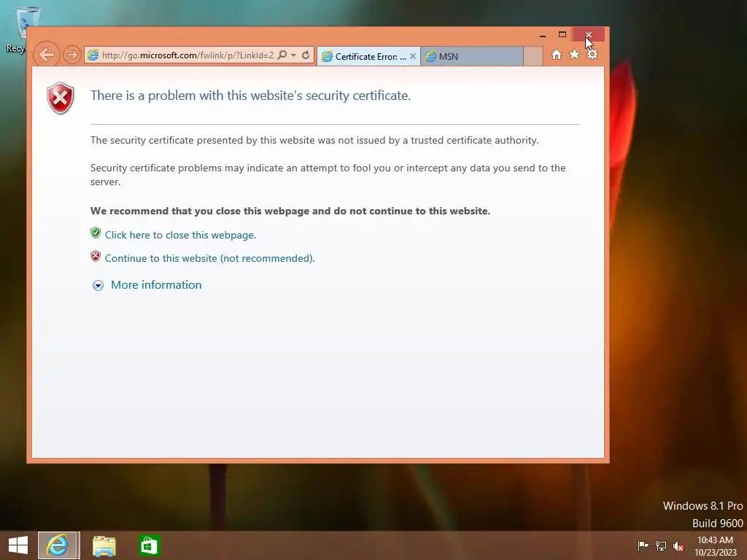This screenshot has width=747, height=560.
Task: Click the browser Forward arrow button
Action: (72, 55)
